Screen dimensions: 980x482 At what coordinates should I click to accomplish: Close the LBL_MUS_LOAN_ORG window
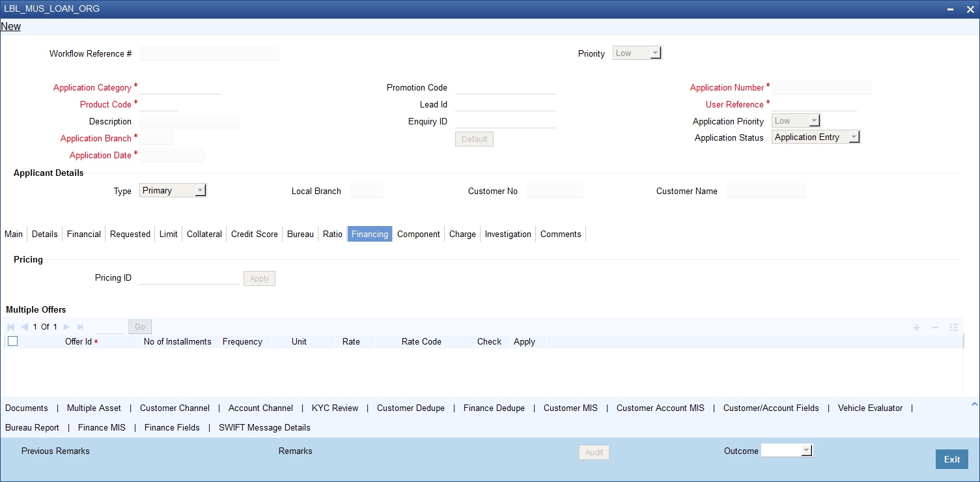pyautogui.click(x=970, y=9)
